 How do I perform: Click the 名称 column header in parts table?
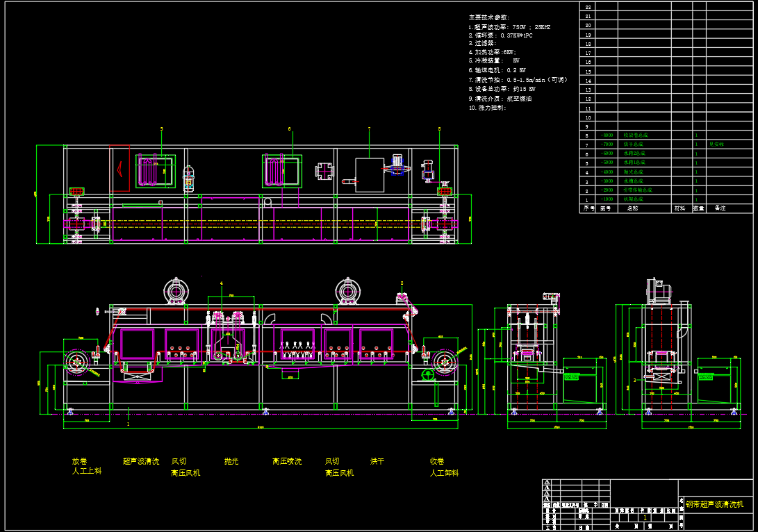[x=632, y=208]
